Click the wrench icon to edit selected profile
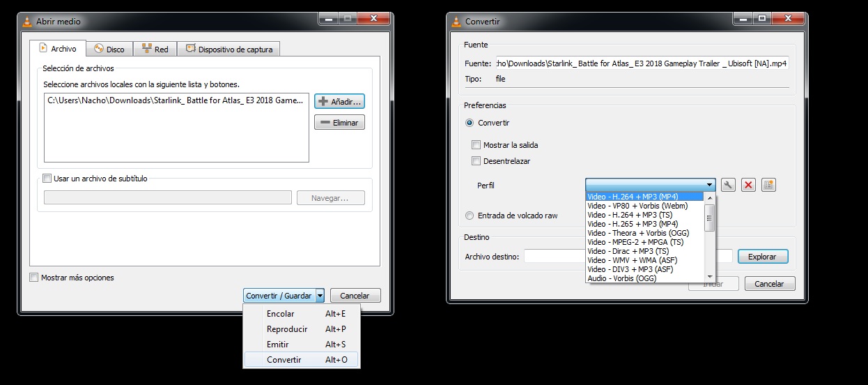868x385 pixels. click(728, 185)
